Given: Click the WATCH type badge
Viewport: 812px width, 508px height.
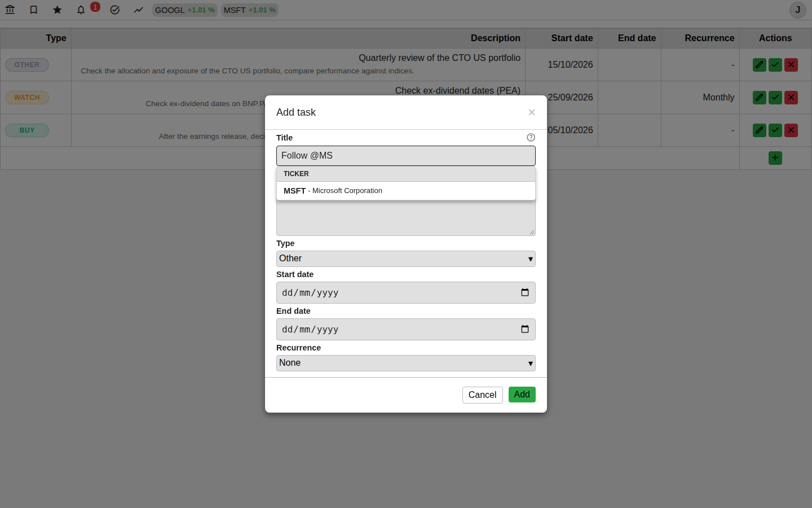Looking at the screenshot, I should click(x=27, y=98).
